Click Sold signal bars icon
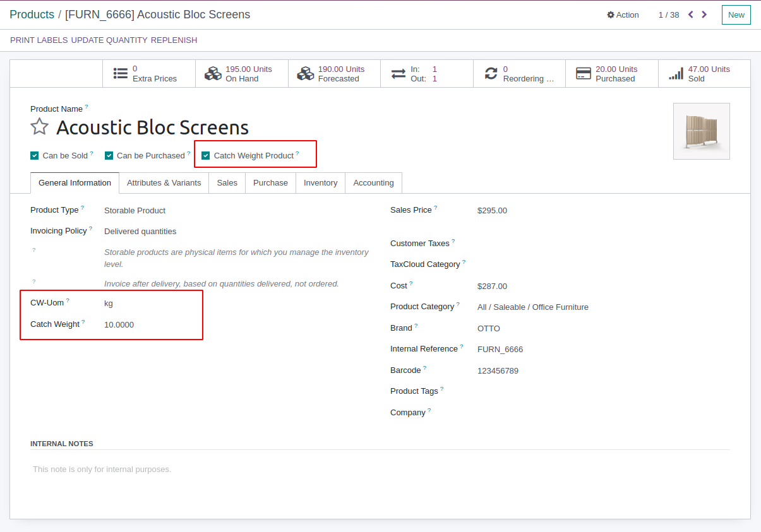Viewport: 761px width, 532px height. click(x=676, y=74)
